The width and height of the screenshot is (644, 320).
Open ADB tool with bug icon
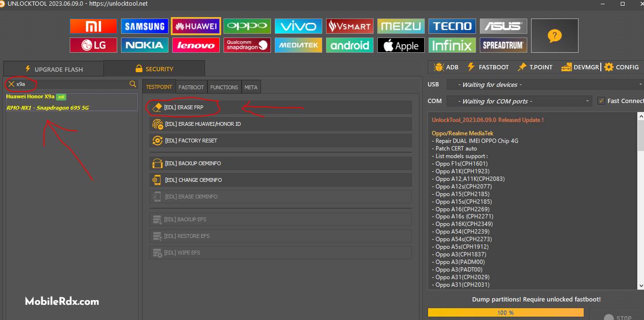point(446,67)
